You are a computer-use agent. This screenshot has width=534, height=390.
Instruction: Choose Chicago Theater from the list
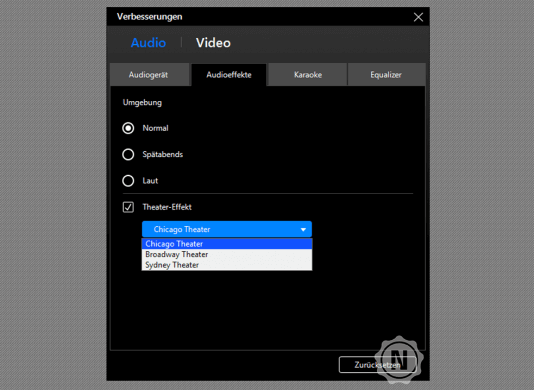pos(227,244)
